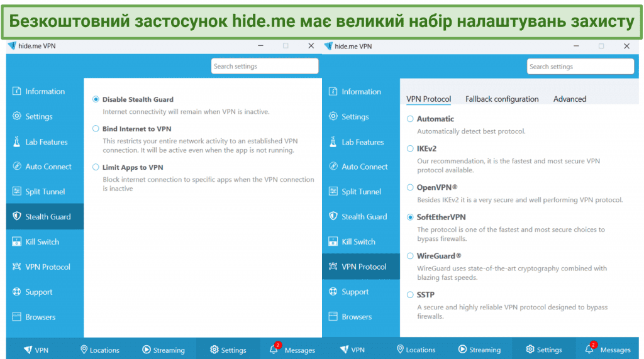Click Settings gear icon in right window sidebar
644x359 pixels.
coord(333,116)
